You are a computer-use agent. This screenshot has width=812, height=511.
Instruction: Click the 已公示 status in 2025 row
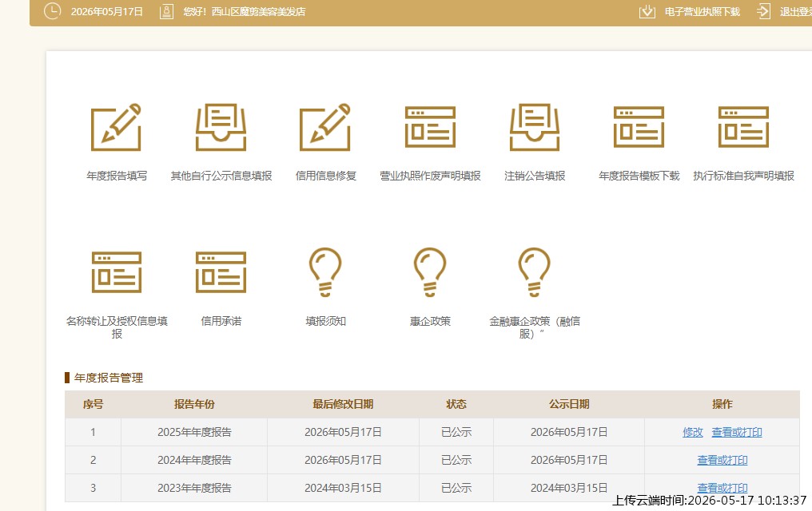[456, 433]
